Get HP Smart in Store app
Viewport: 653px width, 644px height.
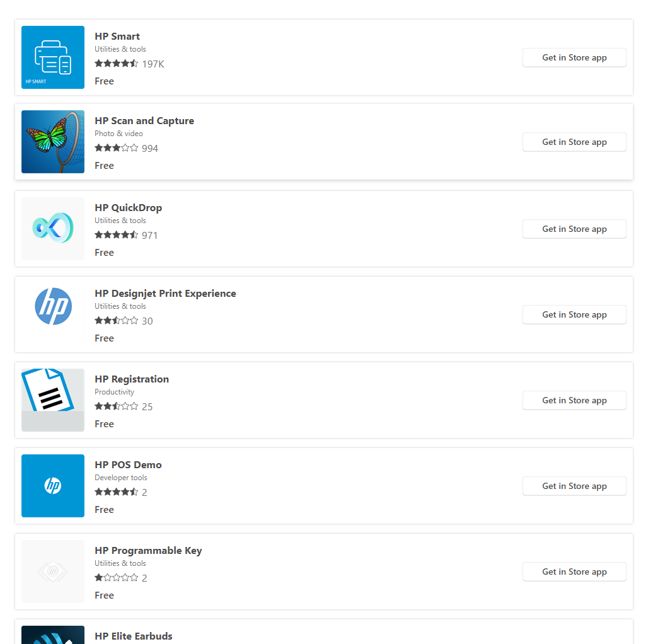click(574, 57)
